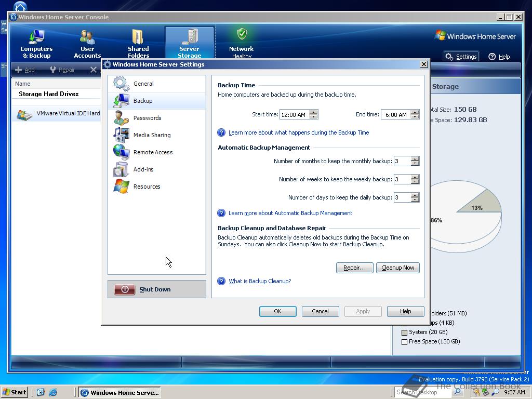Select Media Sharing settings category
Screen dimensions: 532x399
tap(157, 135)
